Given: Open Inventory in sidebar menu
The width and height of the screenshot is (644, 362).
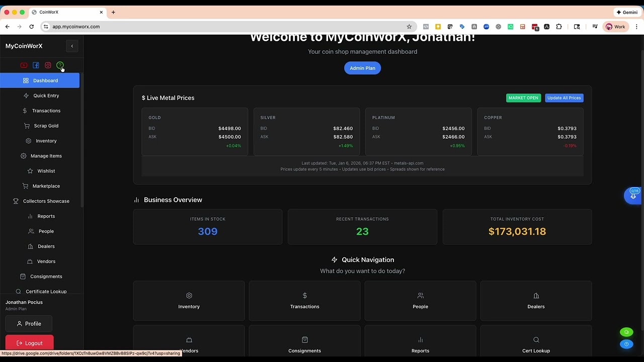Looking at the screenshot, I should click(40, 141).
